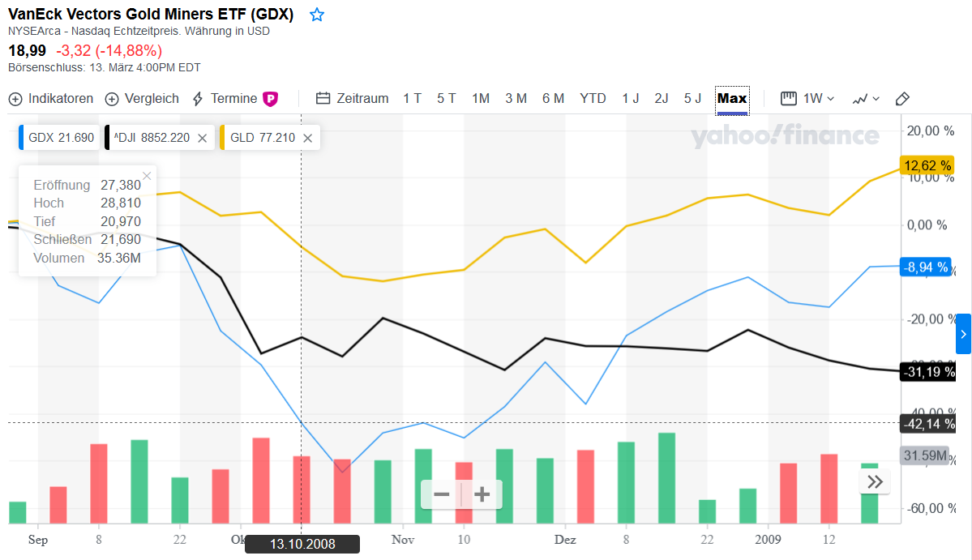Click the Tief 20,970 row
The image size is (972, 560).
click(87, 222)
